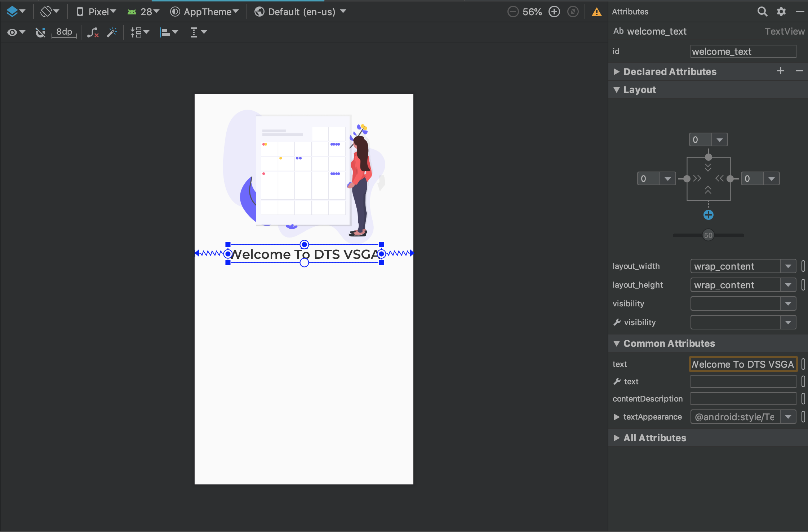Open layout_height wrap_content dropdown

click(789, 285)
